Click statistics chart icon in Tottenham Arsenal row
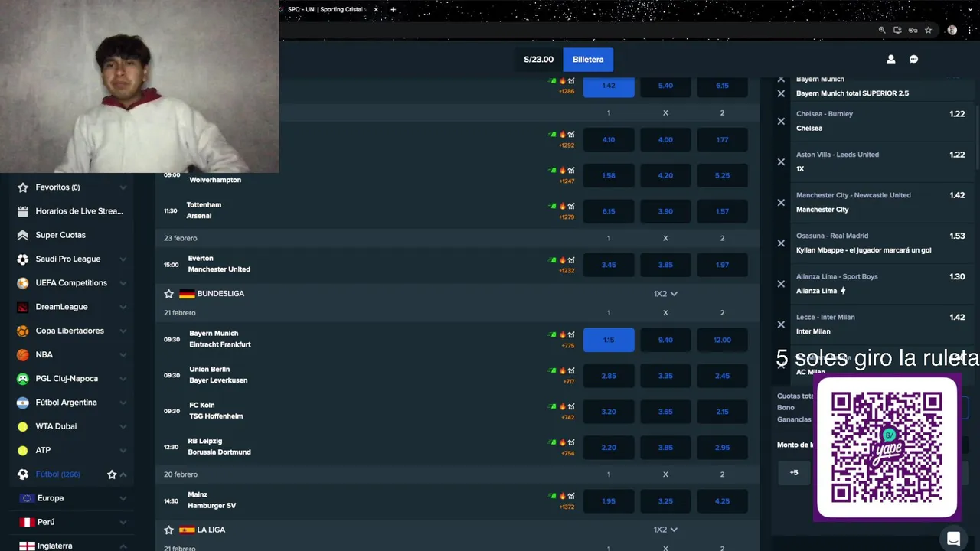The image size is (980, 551). pos(571,206)
